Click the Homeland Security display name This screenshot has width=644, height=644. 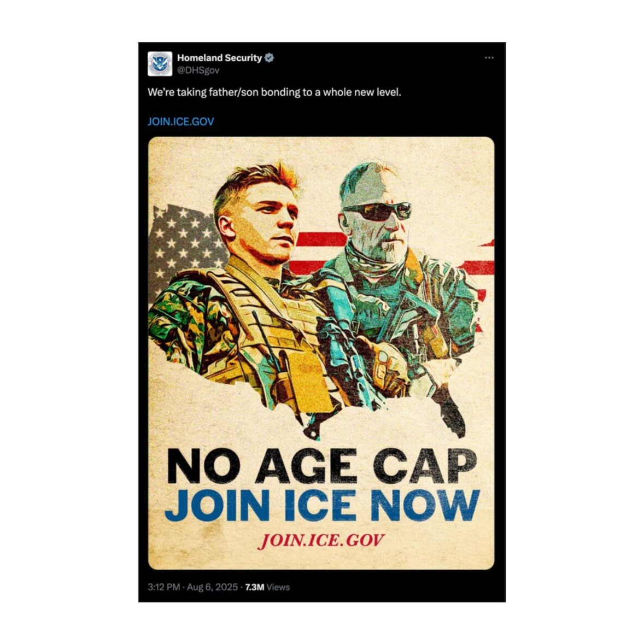(x=219, y=58)
